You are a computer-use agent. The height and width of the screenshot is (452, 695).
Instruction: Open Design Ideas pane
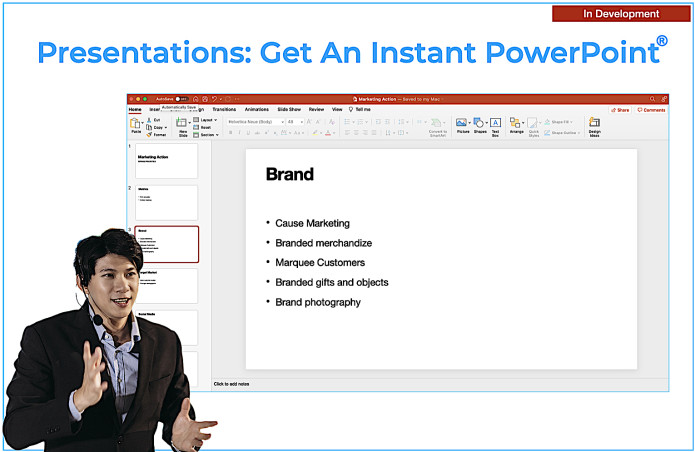[x=594, y=124]
